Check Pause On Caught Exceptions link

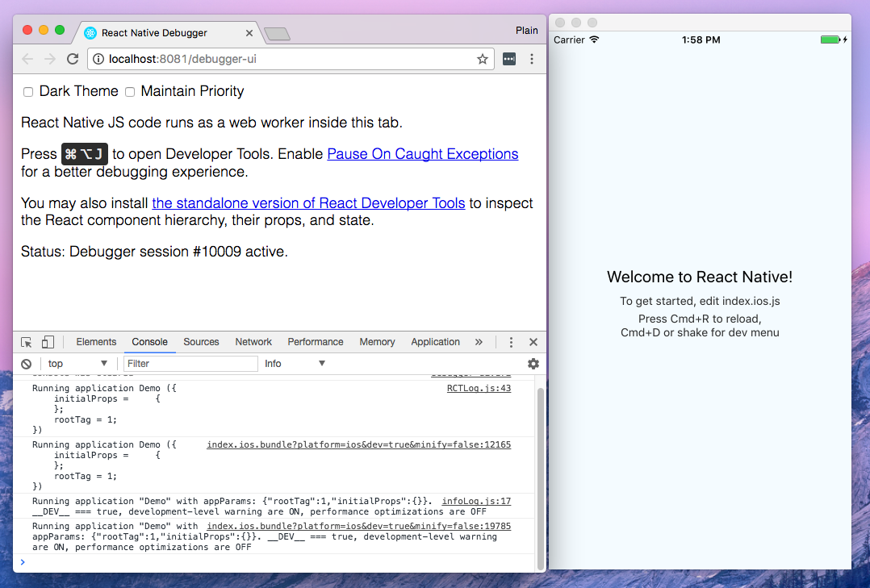[x=422, y=153]
